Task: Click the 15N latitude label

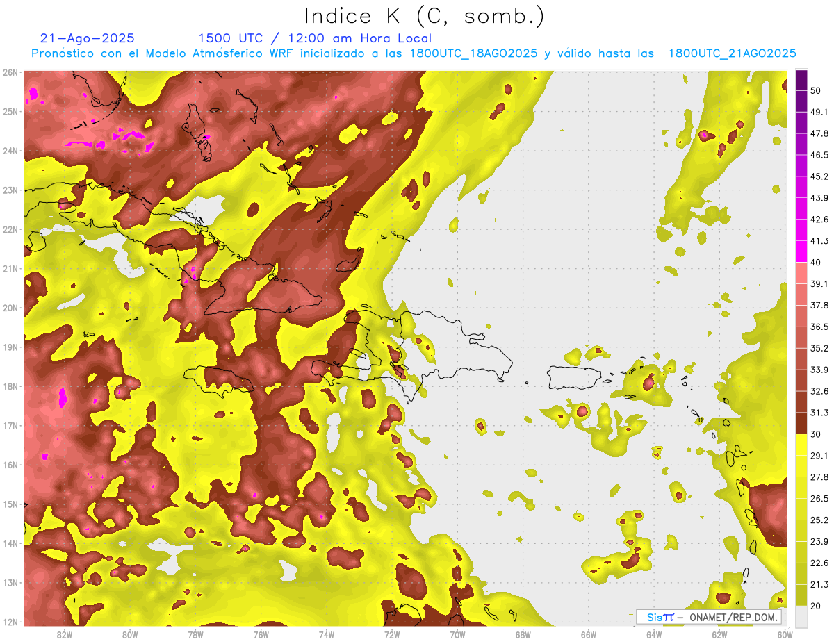Action: click(x=10, y=504)
